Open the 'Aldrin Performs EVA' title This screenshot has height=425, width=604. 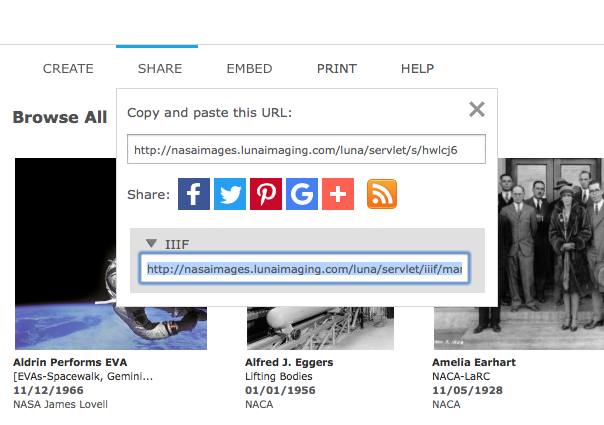click(70, 362)
